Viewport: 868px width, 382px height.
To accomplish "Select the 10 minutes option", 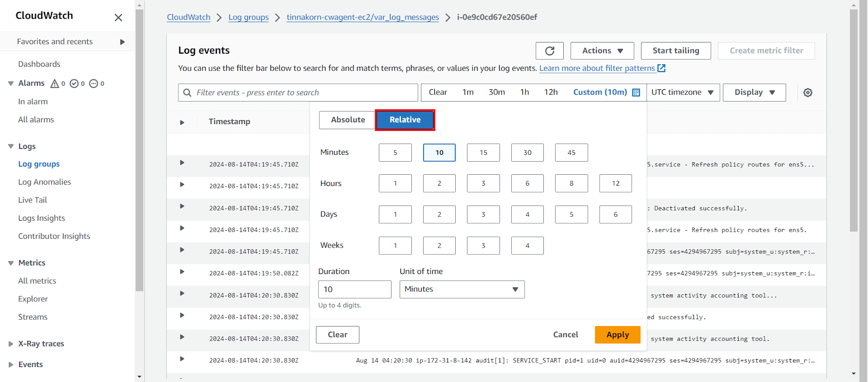I will click(x=439, y=153).
